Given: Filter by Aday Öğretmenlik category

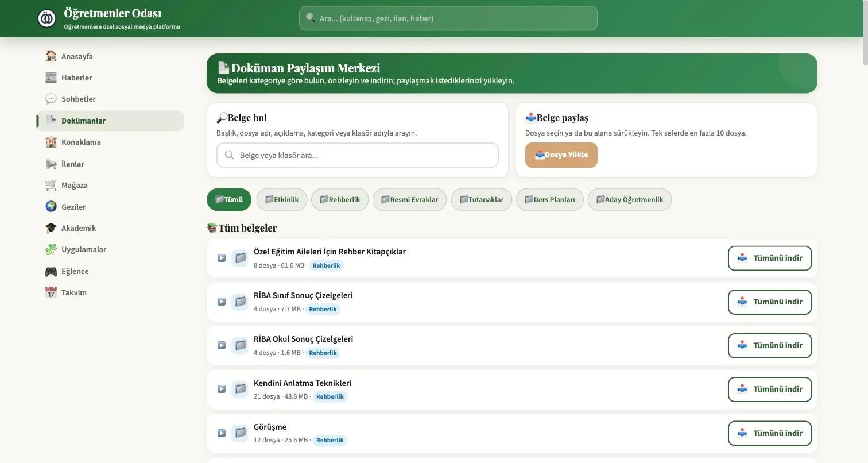Looking at the screenshot, I should pyautogui.click(x=630, y=200).
